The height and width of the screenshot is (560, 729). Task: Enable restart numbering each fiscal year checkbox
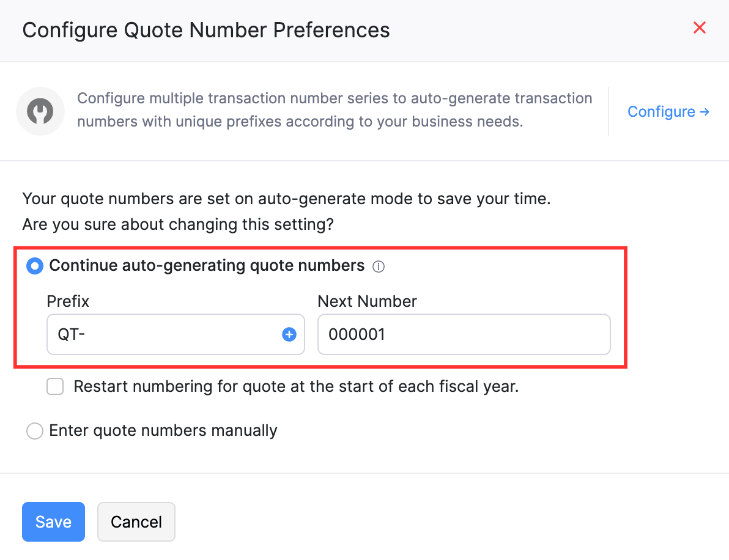56,387
